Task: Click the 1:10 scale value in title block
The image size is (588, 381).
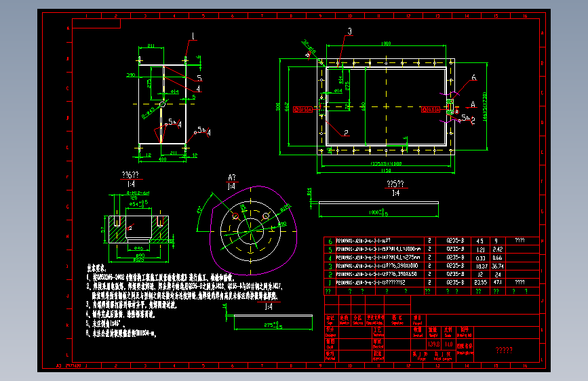Action: [448, 344]
